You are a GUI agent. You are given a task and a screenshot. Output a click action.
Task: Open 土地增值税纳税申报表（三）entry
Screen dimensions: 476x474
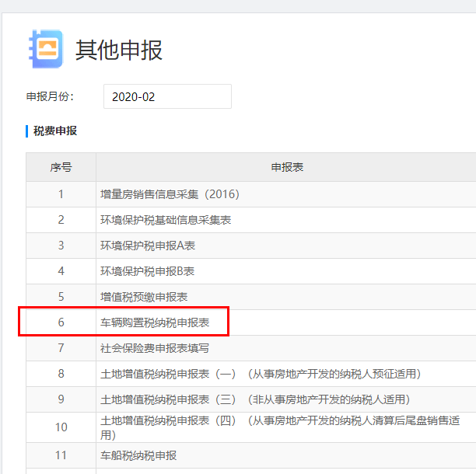(x=255, y=399)
